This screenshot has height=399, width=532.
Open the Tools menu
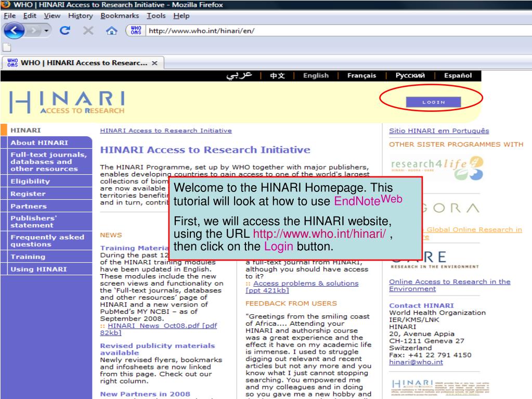pos(155,16)
